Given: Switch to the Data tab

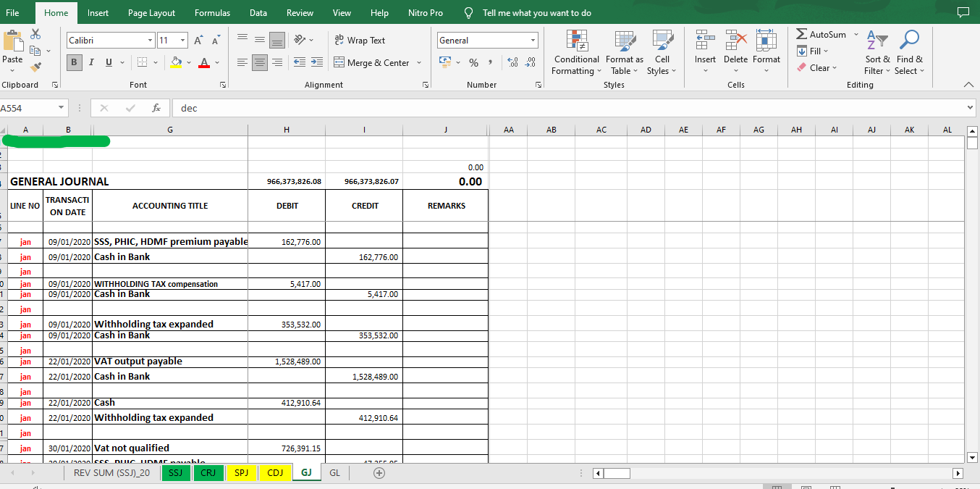Looking at the screenshot, I should (258, 12).
